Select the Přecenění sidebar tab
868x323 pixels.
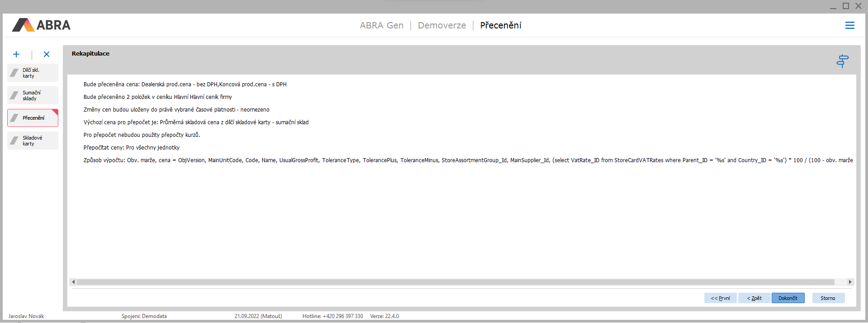(33, 118)
